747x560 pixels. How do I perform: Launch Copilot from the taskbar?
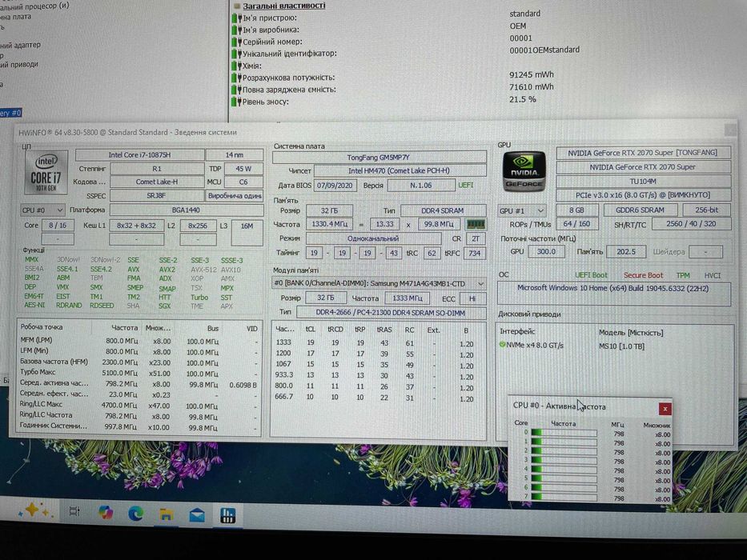point(106,512)
